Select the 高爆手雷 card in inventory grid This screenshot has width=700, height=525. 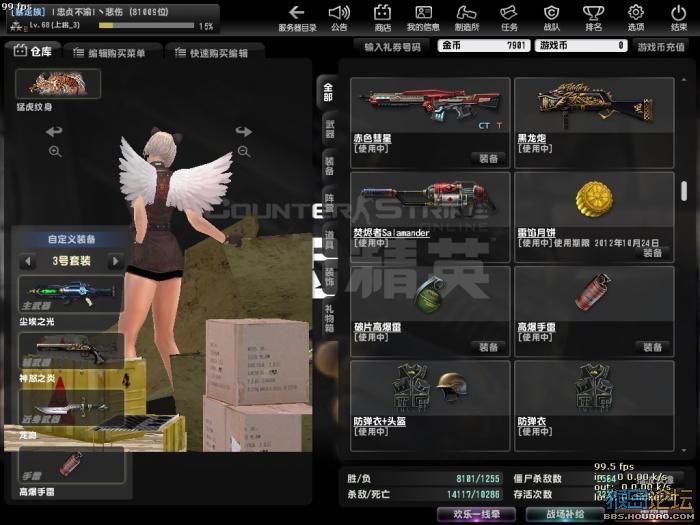click(x=594, y=311)
